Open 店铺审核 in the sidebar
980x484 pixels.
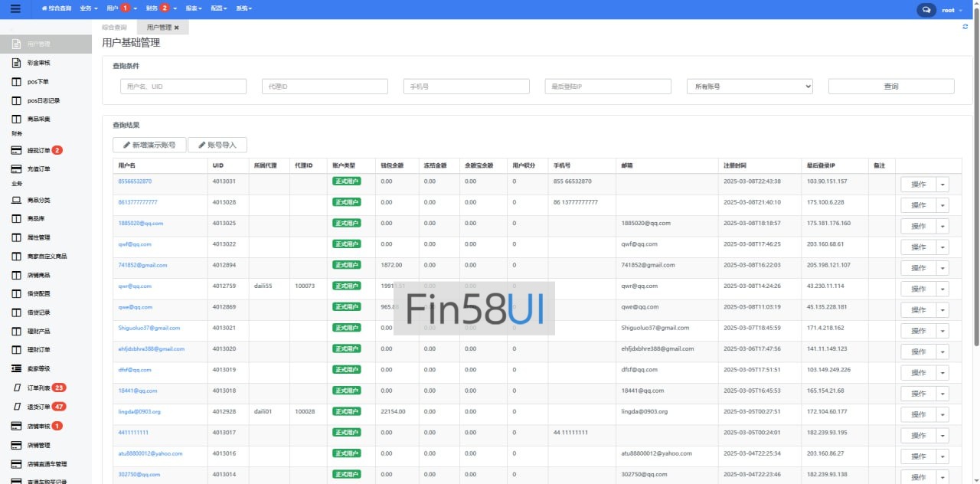(x=38, y=426)
